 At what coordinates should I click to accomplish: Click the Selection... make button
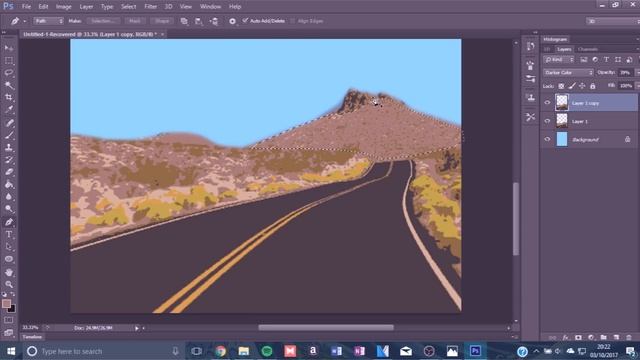tap(103, 21)
